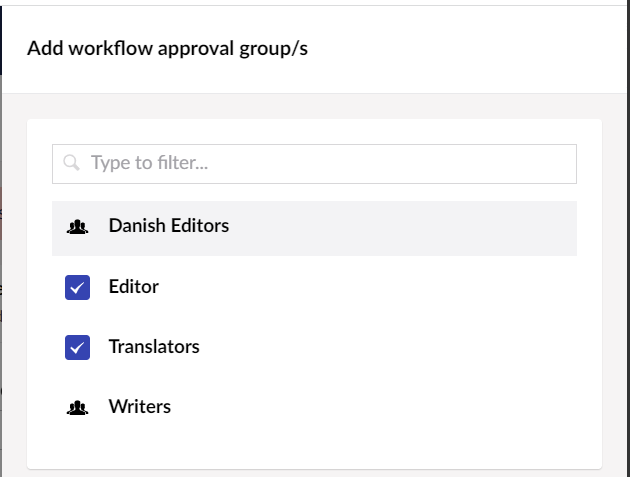Uncheck the Editor group checkbox
Image resolution: width=630 pixels, height=477 pixels.
tap(78, 287)
